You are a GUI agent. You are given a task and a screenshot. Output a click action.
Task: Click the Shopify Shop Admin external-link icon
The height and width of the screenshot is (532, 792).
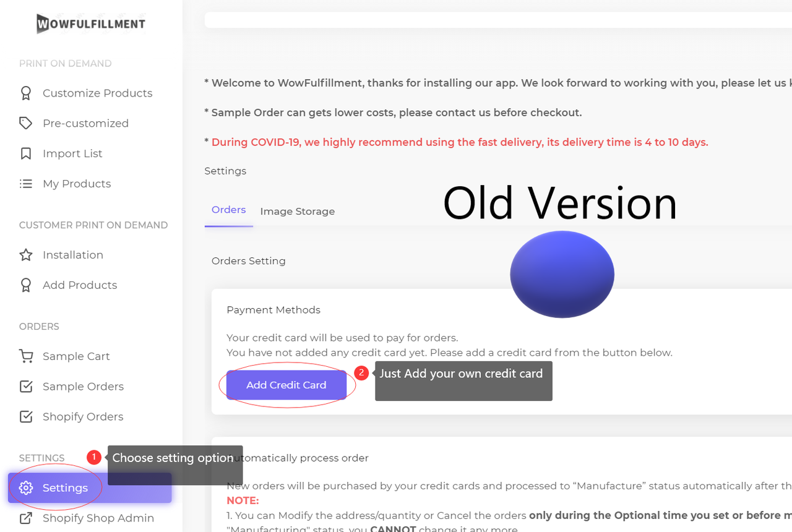[26, 518]
